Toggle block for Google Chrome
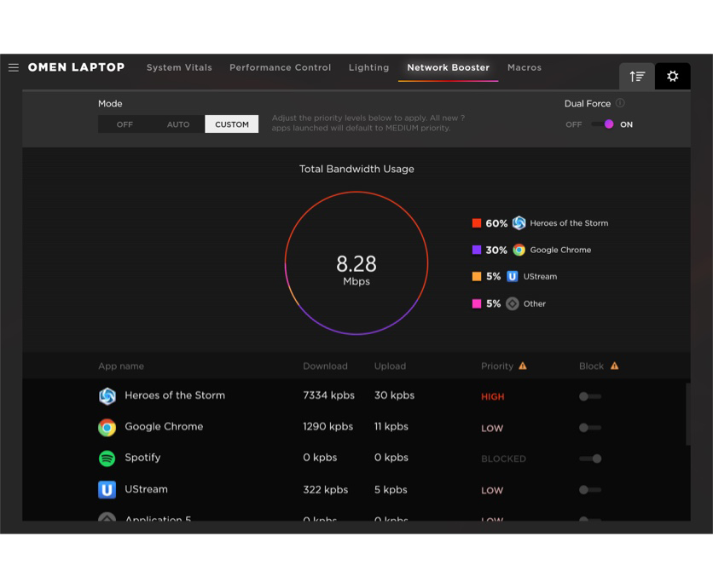The image size is (713, 588). pyautogui.click(x=590, y=428)
